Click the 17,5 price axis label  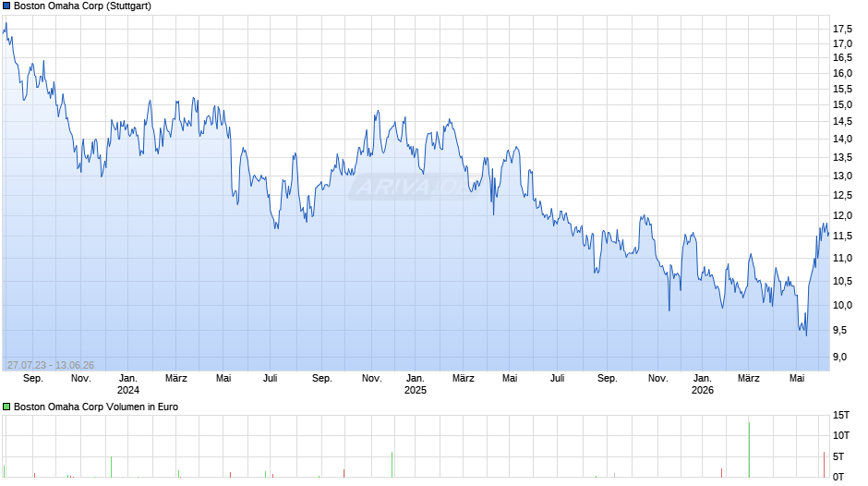pyautogui.click(x=842, y=29)
